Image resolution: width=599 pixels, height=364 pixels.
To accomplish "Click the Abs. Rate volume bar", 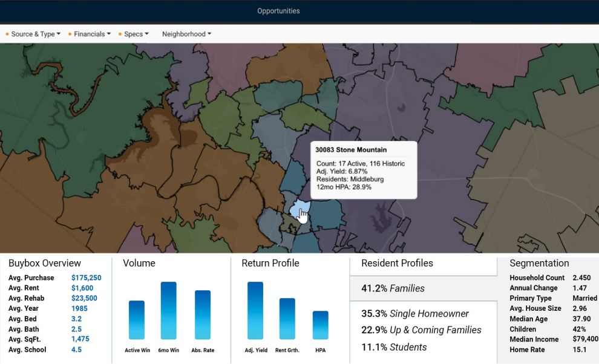I will point(203,315).
